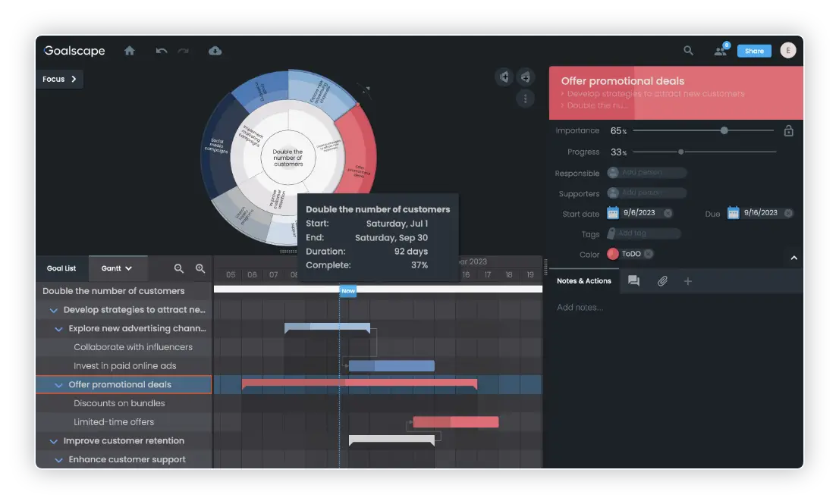Adjust the Progress slider handle
Viewport: 839px width, 504px height.
click(x=680, y=152)
